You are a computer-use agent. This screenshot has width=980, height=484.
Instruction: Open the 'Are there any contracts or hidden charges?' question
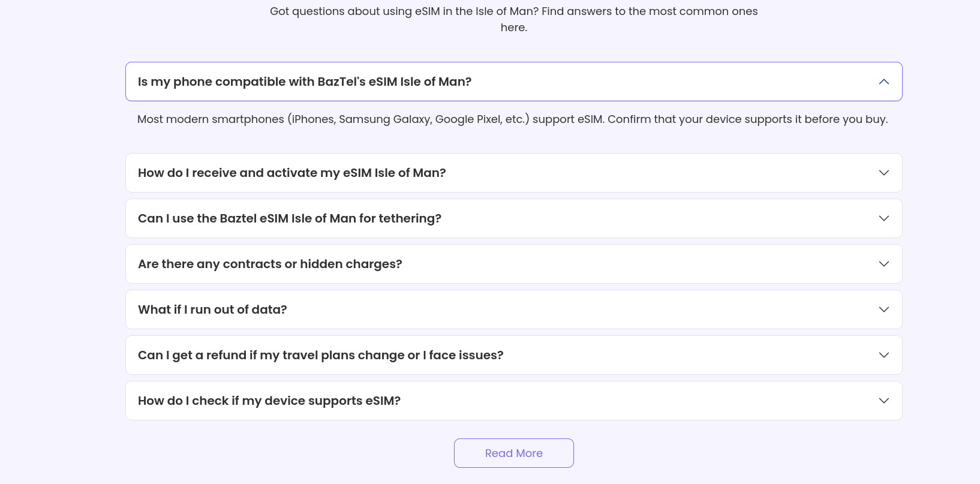[270, 264]
